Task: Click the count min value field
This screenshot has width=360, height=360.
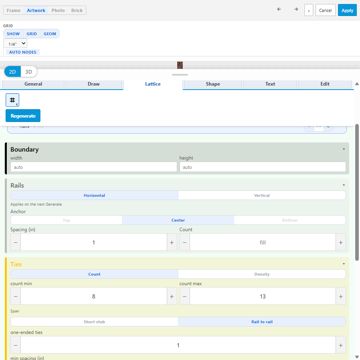Action: click(x=94, y=296)
